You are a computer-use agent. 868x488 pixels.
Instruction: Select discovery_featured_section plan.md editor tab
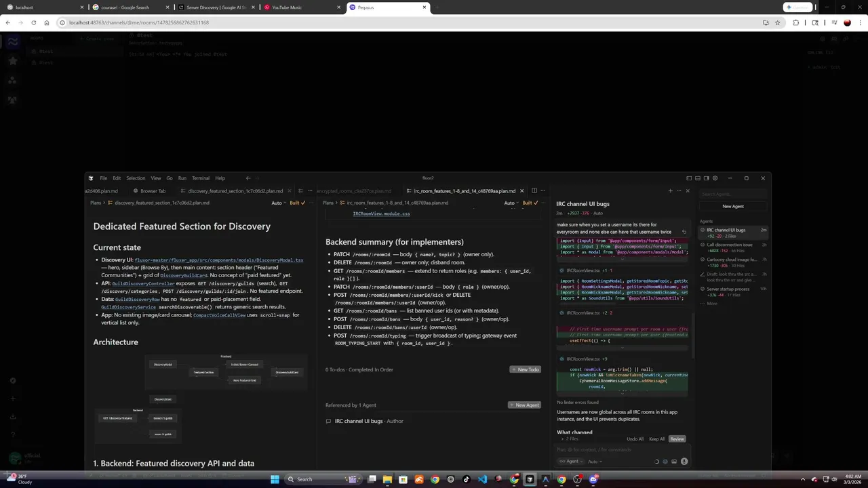tap(235, 191)
